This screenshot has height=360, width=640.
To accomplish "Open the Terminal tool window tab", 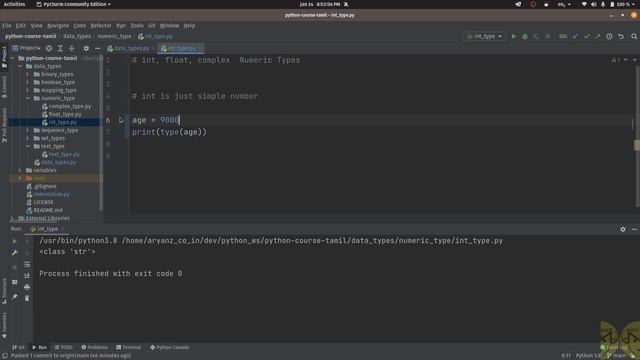I will [129, 347].
